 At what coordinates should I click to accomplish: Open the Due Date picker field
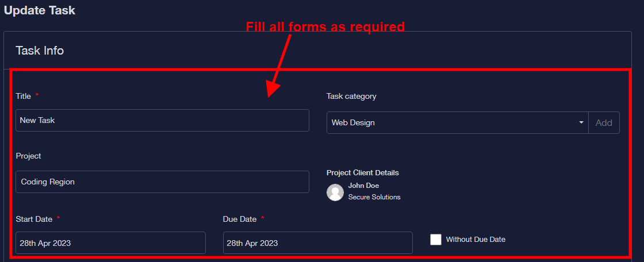coord(317,243)
